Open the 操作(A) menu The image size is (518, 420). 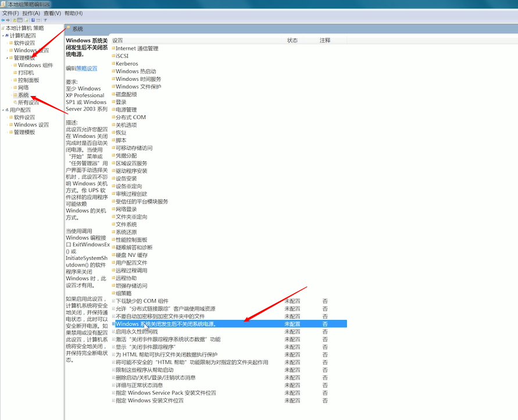[x=31, y=13]
